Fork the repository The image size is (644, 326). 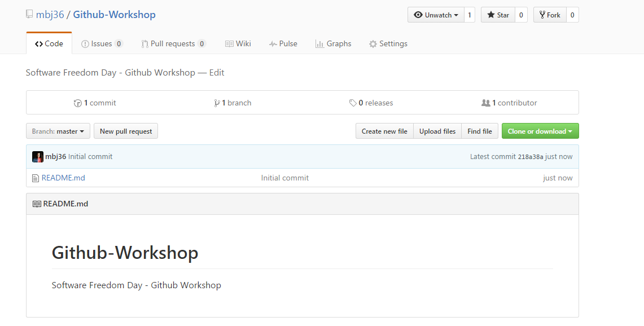[x=550, y=15]
